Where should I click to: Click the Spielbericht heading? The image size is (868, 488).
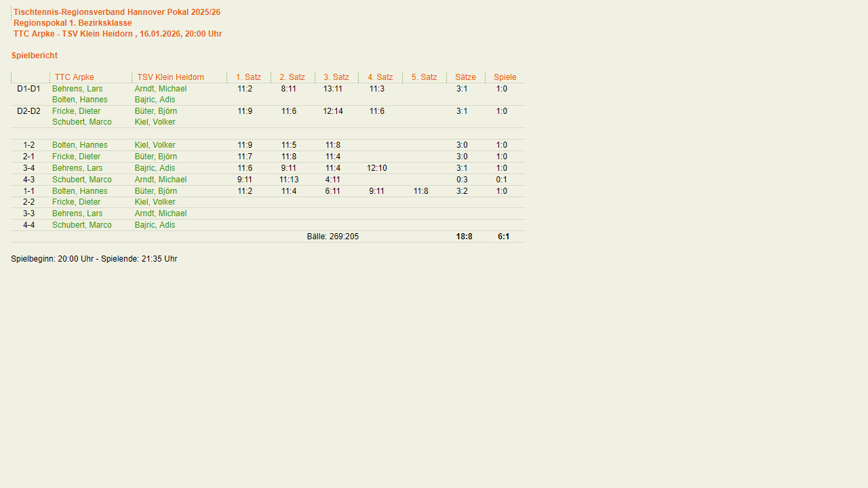(x=35, y=56)
